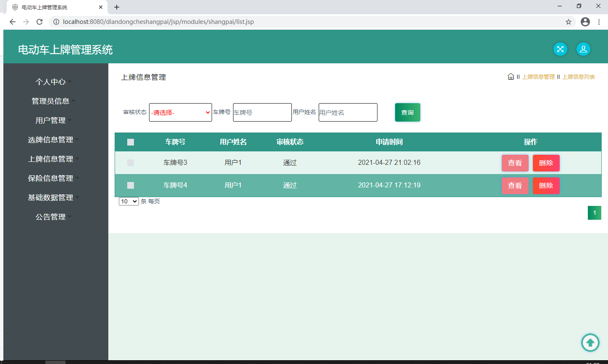Click 删除 for row 车牌号4
This screenshot has height=364, width=608.
[x=546, y=186]
